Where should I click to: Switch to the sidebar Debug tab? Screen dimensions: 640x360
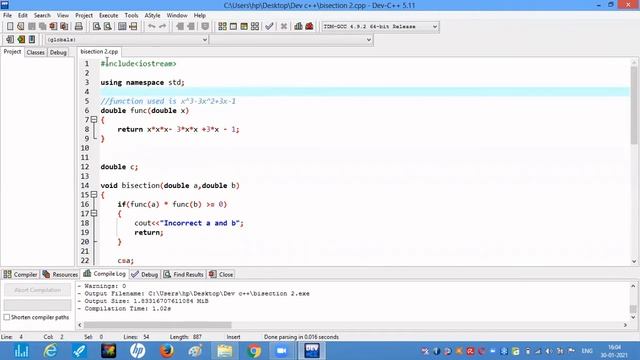[x=58, y=52]
